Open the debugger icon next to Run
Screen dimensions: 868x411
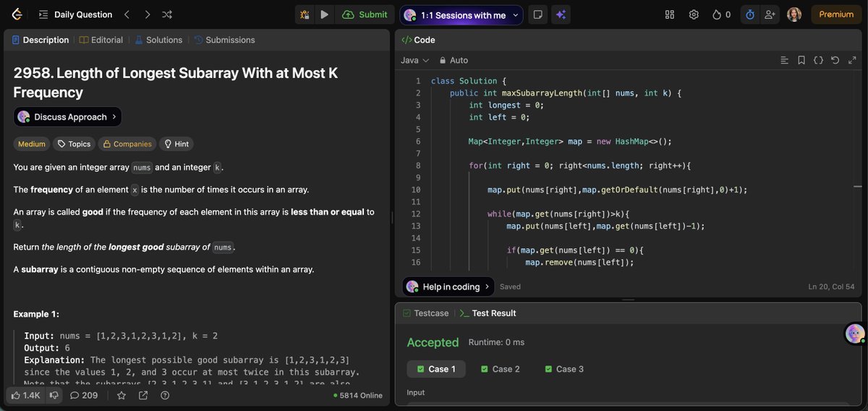(x=305, y=14)
